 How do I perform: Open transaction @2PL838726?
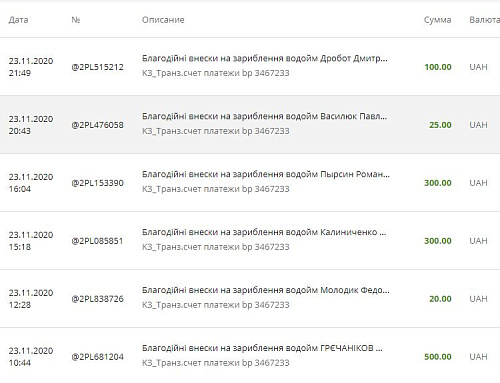[x=97, y=299]
